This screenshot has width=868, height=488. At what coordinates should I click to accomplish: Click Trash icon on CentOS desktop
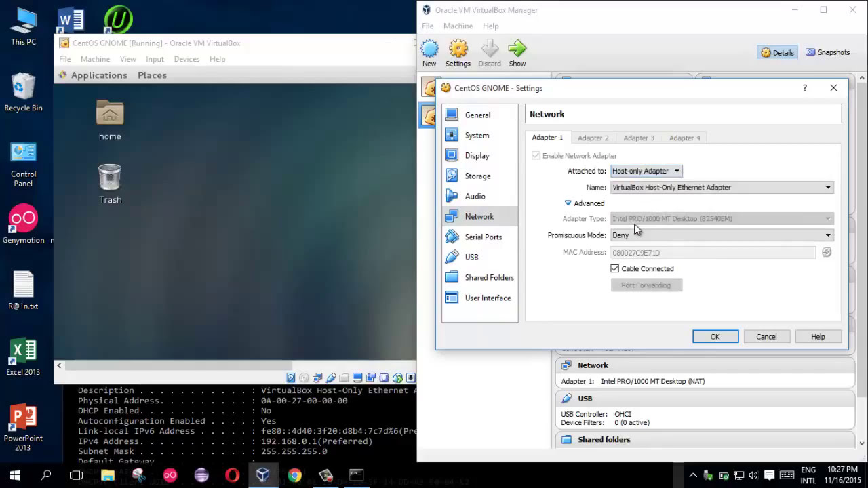[x=110, y=184]
